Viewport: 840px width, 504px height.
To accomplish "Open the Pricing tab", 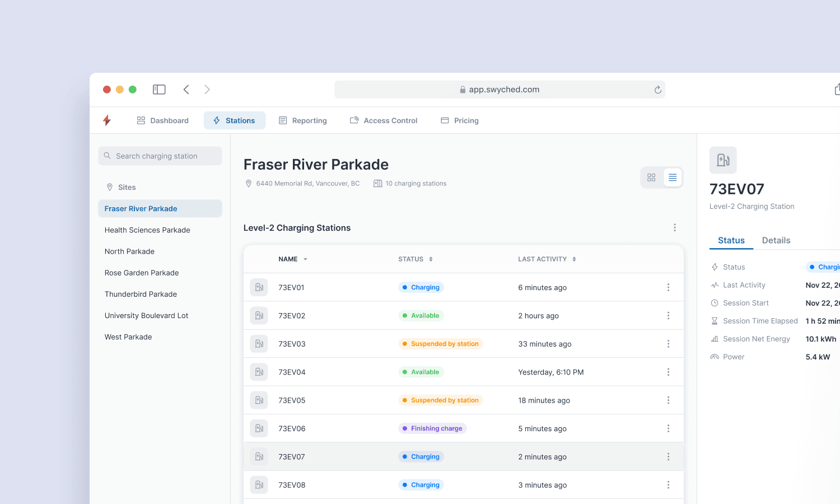I will click(460, 120).
